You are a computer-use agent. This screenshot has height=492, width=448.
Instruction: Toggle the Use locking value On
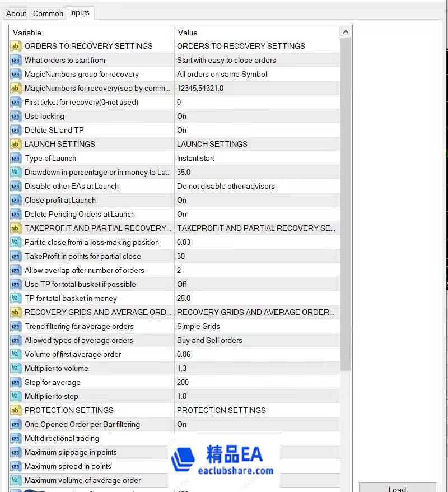pos(256,116)
